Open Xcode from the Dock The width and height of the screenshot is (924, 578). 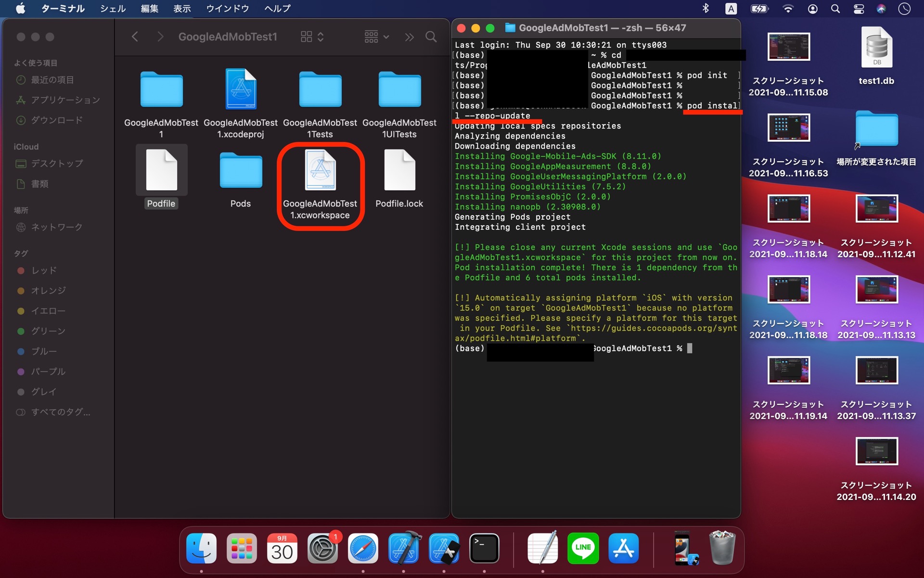pos(403,548)
